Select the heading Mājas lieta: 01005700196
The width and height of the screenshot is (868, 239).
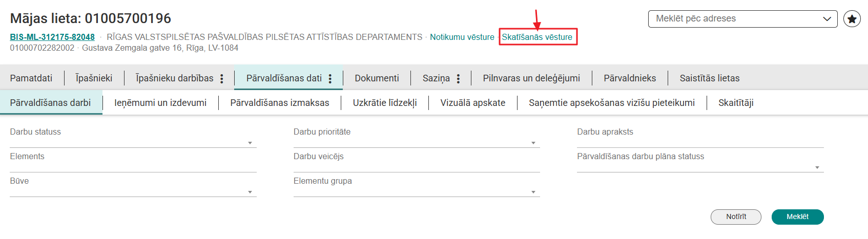click(91, 18)
